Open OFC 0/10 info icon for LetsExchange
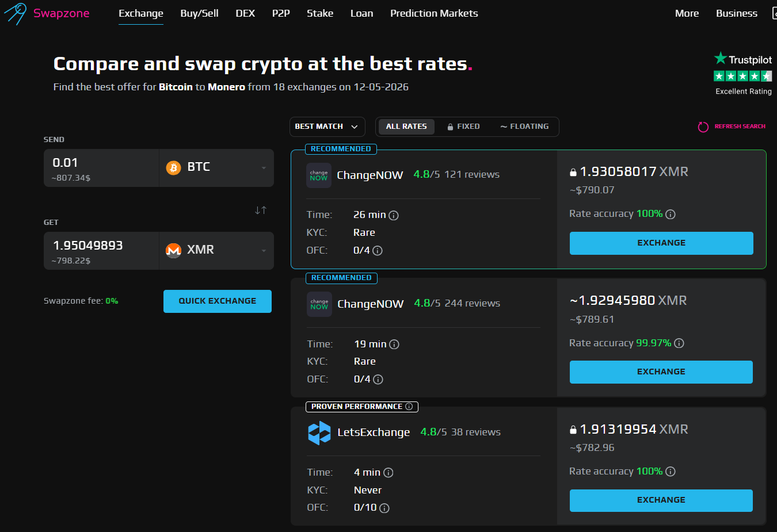The height and width of the screenshot is (532, 777). click(384, 508)
